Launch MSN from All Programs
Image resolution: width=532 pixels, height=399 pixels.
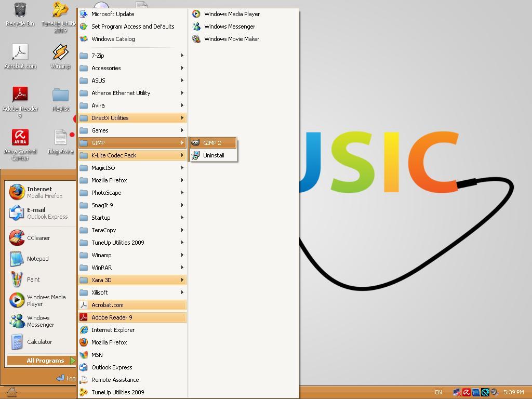click(132, 355)
